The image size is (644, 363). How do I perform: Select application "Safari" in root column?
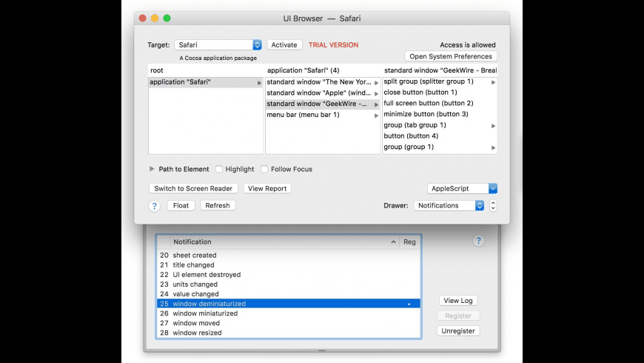(205, 82)
